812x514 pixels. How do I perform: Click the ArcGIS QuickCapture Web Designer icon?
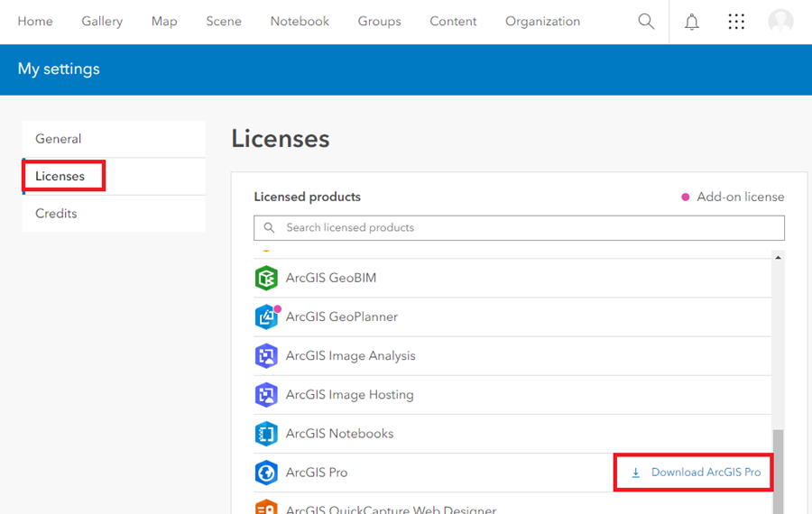[266, 507]
